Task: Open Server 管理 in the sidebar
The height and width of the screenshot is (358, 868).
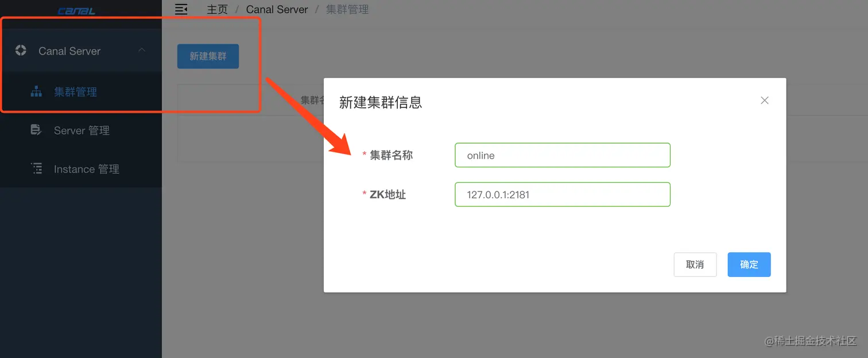Action: point(81,130)
